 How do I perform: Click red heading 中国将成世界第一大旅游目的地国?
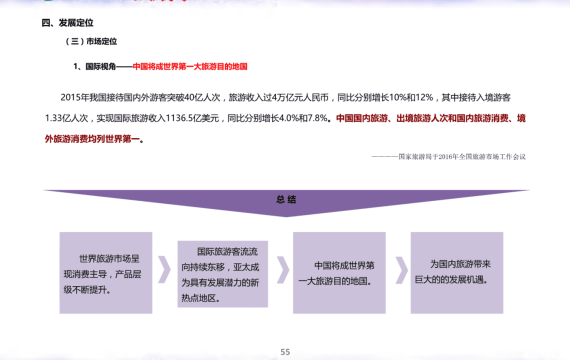pyautogui.click(x=190, y=67)
